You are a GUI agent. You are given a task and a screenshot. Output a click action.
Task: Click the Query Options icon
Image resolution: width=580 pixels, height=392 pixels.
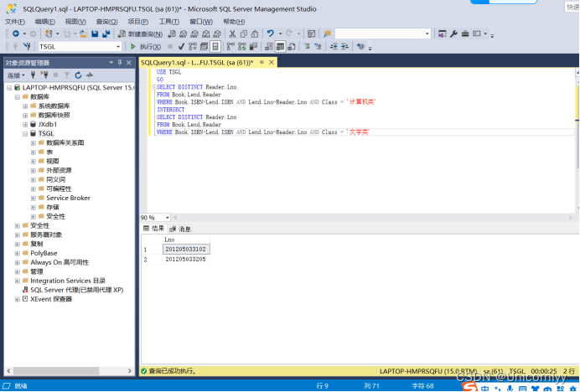pos(204,47)
